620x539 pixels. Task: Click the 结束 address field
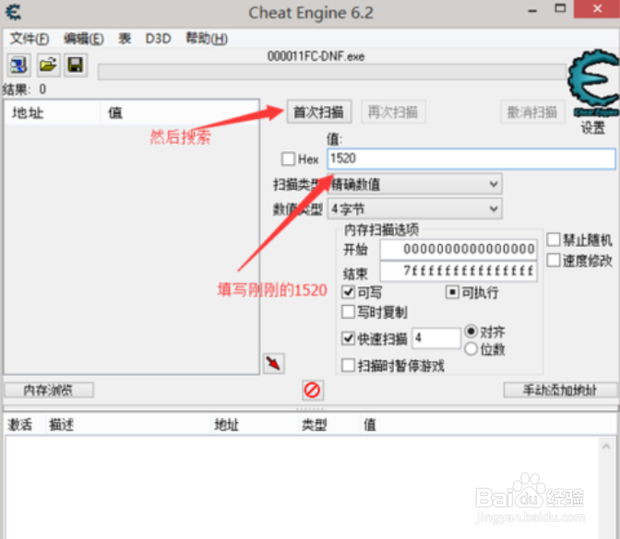click(458, 271)
